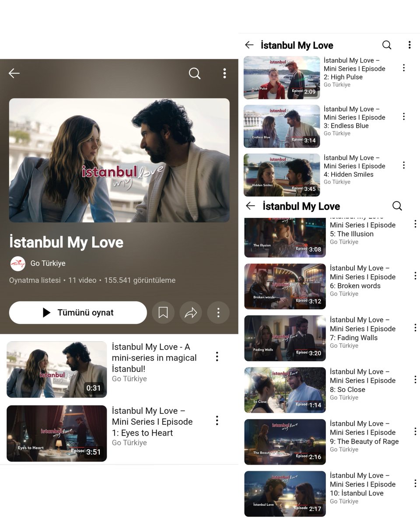
Task: Open title Episode 4: Hidden Smiles
Action: tap(355, 166)
